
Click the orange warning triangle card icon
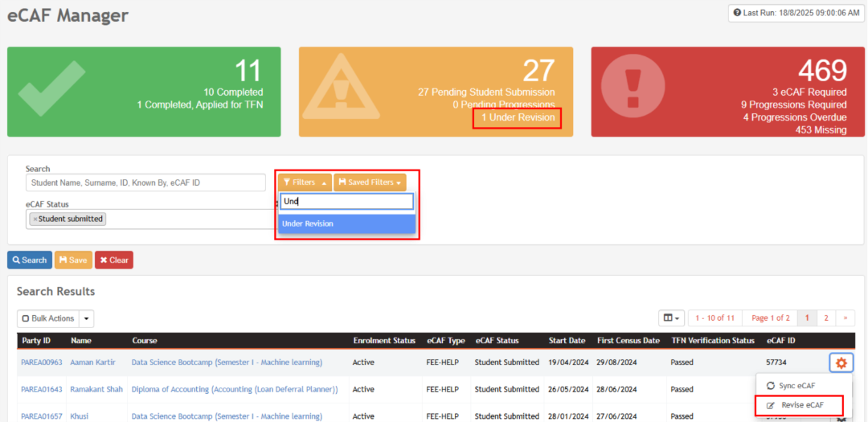341,86
